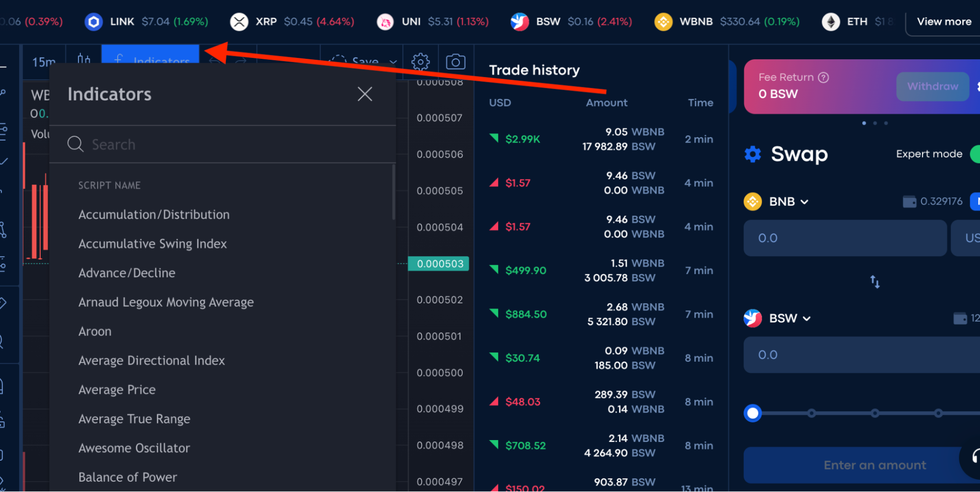
Task: Click the BNB wallet balance icon
Action: coord(909,201)
